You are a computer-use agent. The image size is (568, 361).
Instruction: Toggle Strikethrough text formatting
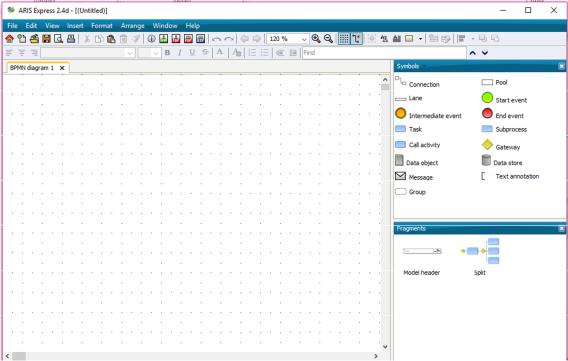click(205, 53)
